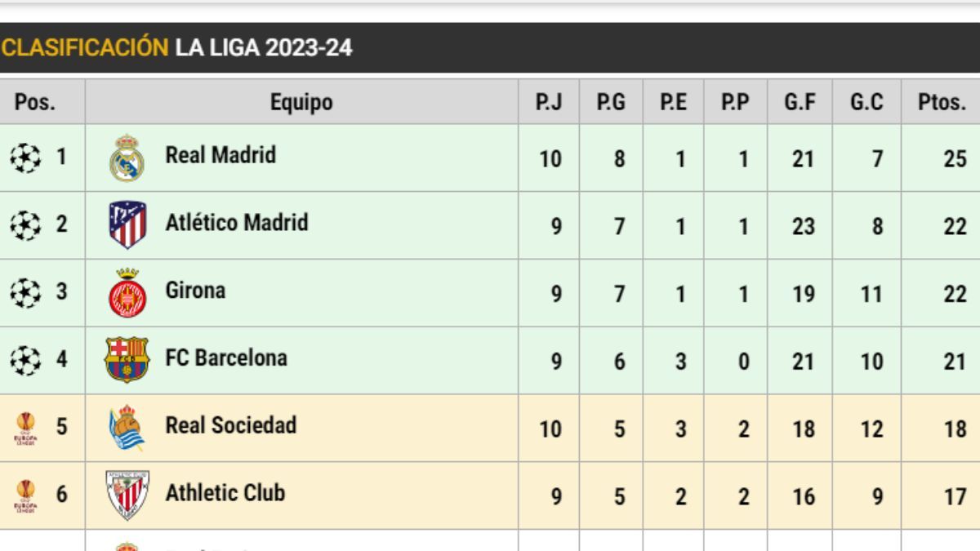Viewport: 980px width, 551px height.
Task: Click the Clasificación La Liga 2023-24 title
Action: coord(176,47)
